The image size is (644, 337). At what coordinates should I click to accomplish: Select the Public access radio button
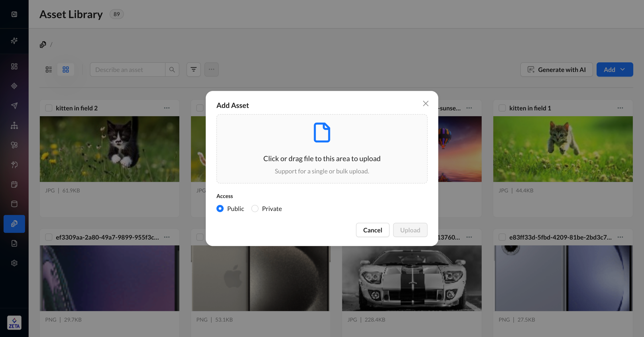pos(220,209)
